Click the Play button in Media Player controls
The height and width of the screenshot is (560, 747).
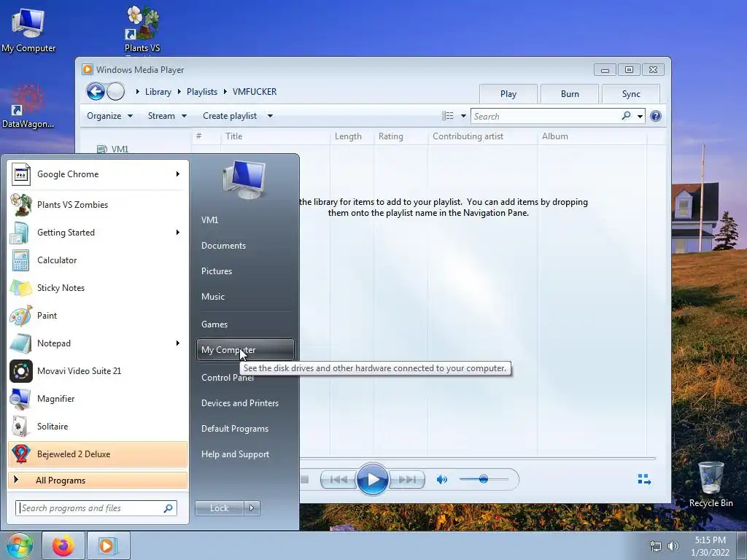(372, 479)
